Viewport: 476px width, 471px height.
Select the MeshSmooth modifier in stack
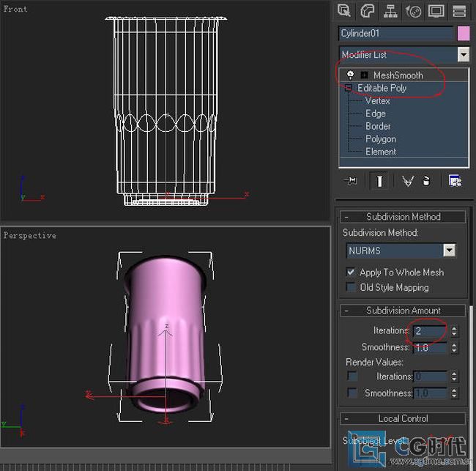[398, 75]
